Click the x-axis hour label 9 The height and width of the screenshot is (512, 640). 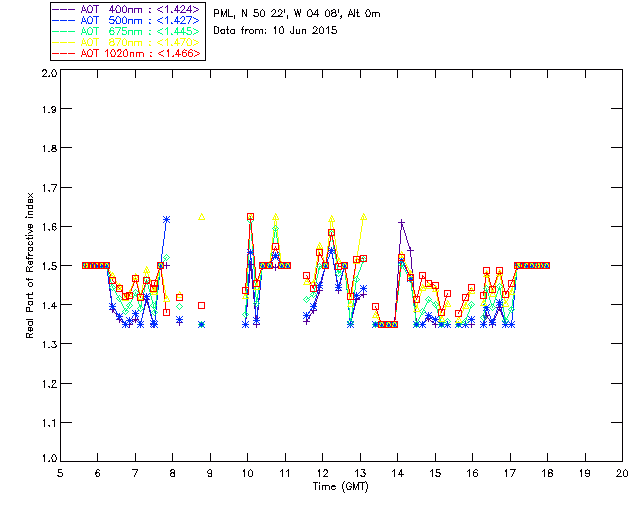click(x=210, y=473)
